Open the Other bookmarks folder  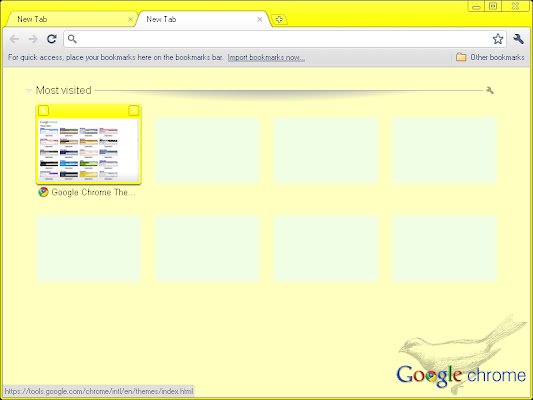coord(490,57)
